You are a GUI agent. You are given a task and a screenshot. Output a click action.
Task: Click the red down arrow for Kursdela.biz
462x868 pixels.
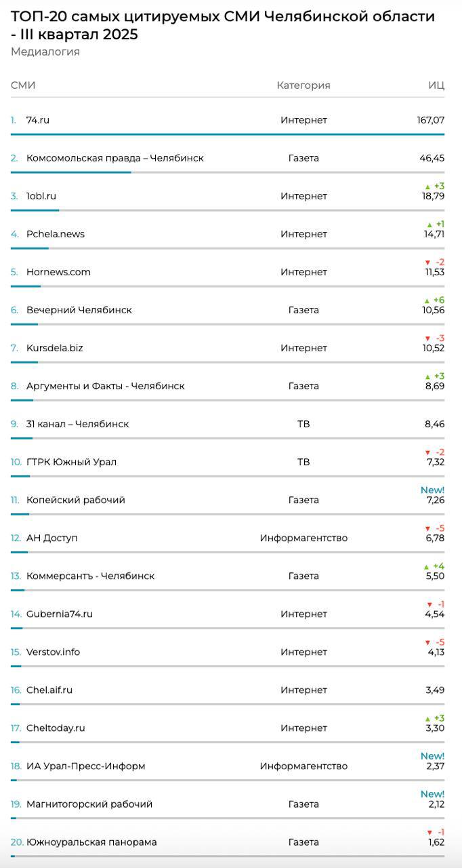pos(427,338)
